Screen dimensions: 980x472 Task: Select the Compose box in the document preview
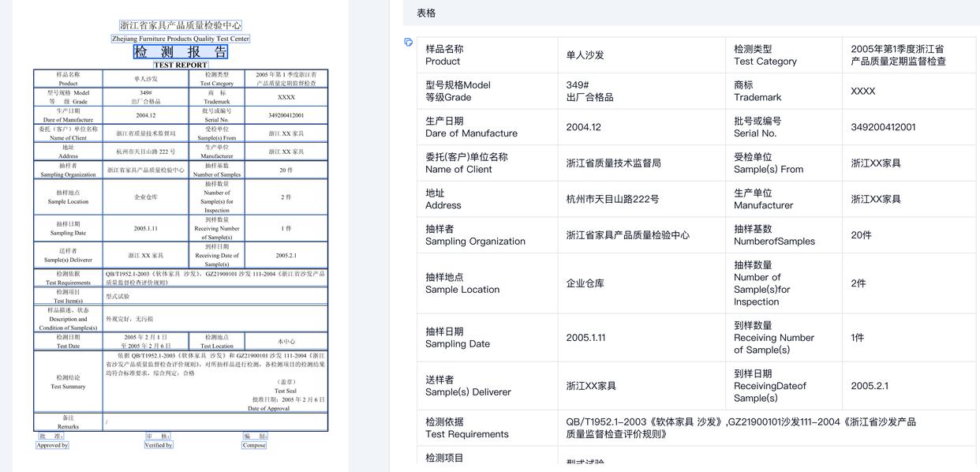[254, 445]
